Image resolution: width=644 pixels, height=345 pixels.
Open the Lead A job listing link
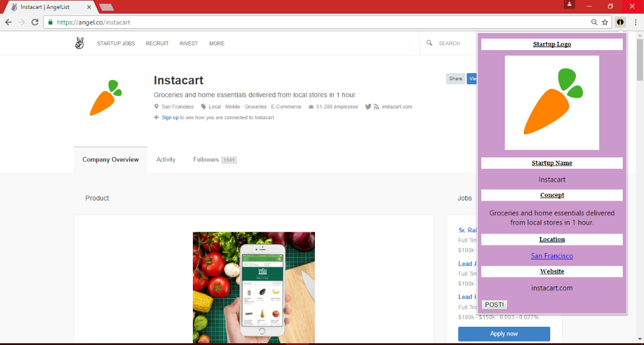tap(468, 264)
